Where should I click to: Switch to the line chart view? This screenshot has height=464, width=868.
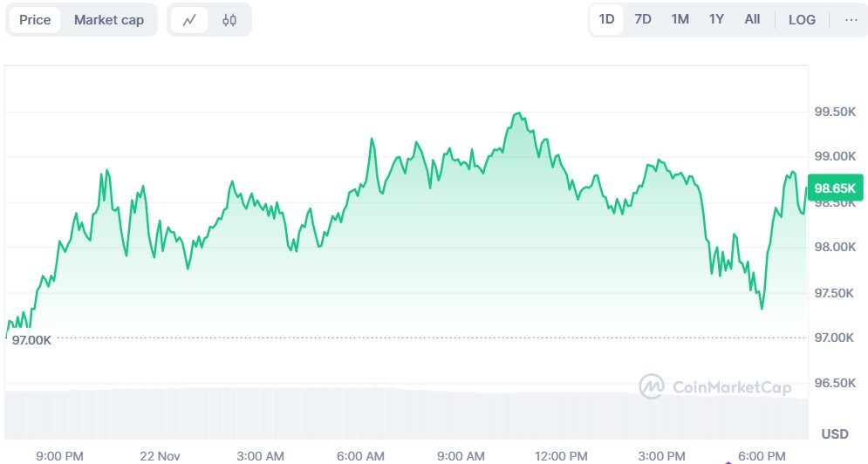point(189,20)
